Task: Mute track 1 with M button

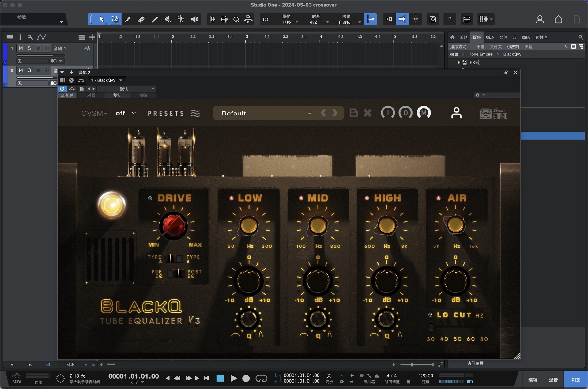Action: point(21,48)
